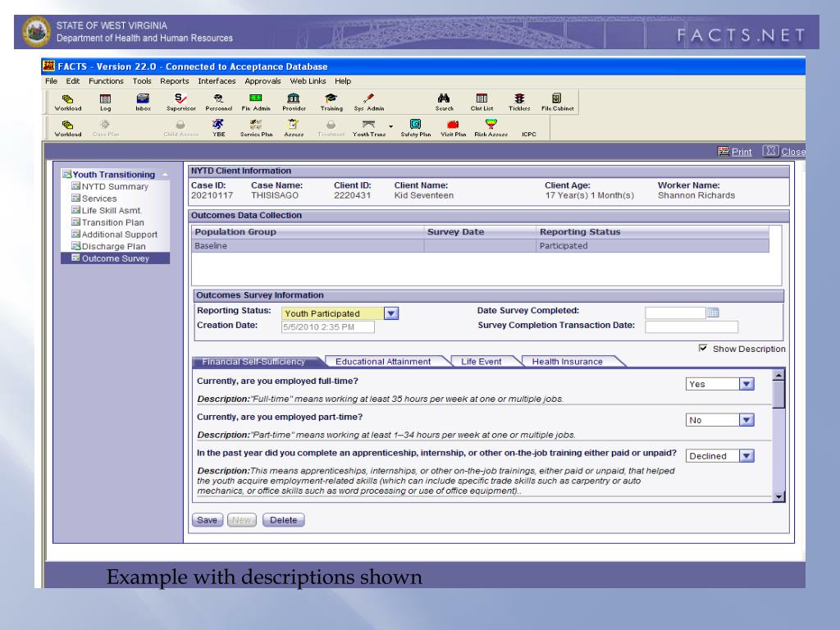840x630 pixels.
Task: Open the Interfaces menu
Action: (217, 81)
